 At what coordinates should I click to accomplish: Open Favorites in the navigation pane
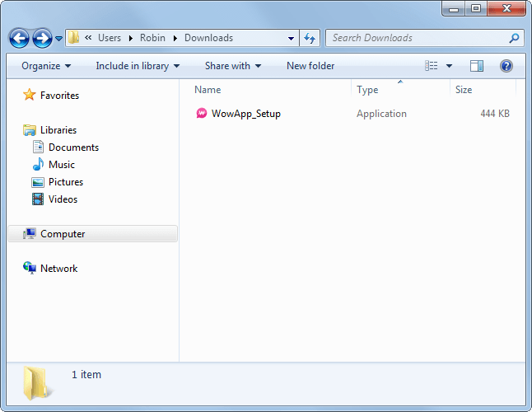59,96
